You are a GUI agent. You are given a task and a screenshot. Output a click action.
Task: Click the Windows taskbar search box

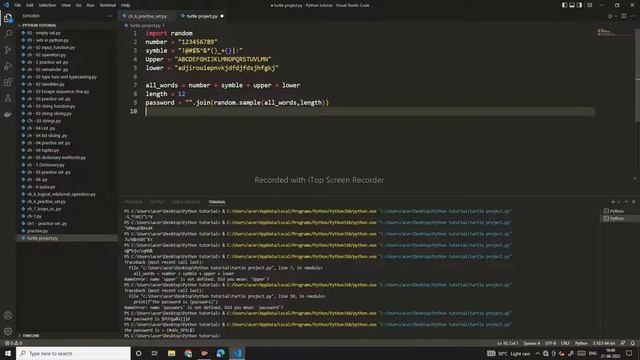coord(73,353)
